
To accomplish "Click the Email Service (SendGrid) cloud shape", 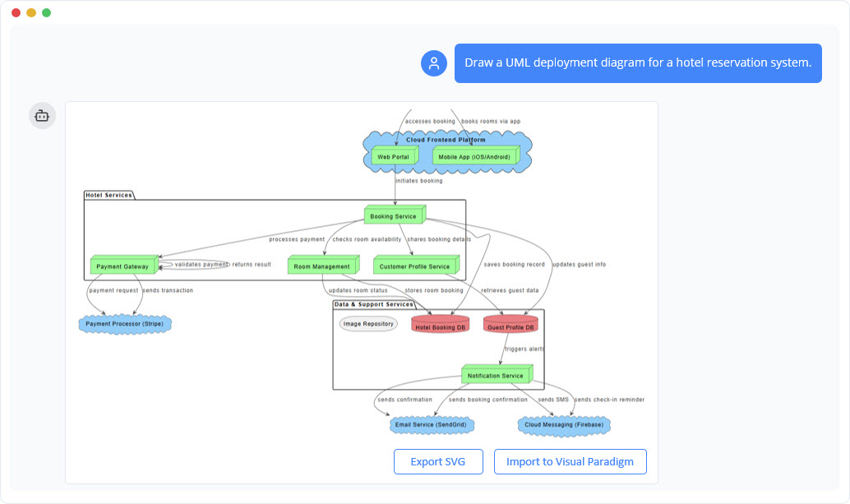I will 432,425.
